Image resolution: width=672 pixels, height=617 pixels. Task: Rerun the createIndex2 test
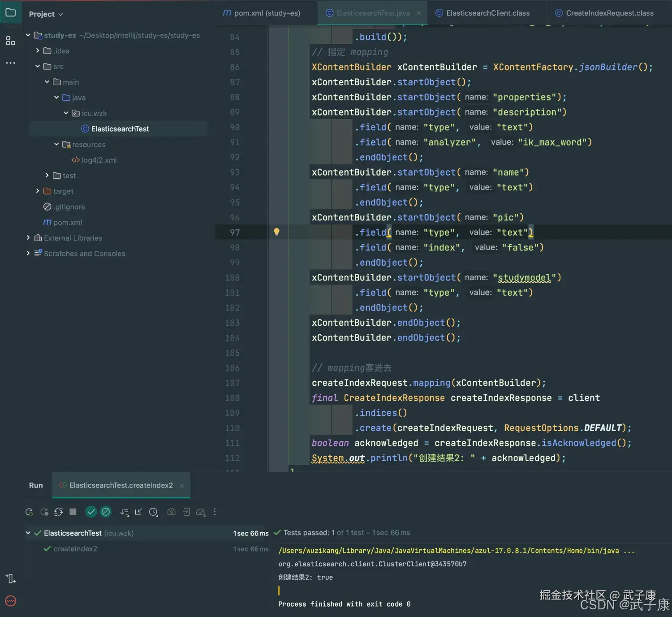coord(29,512)
